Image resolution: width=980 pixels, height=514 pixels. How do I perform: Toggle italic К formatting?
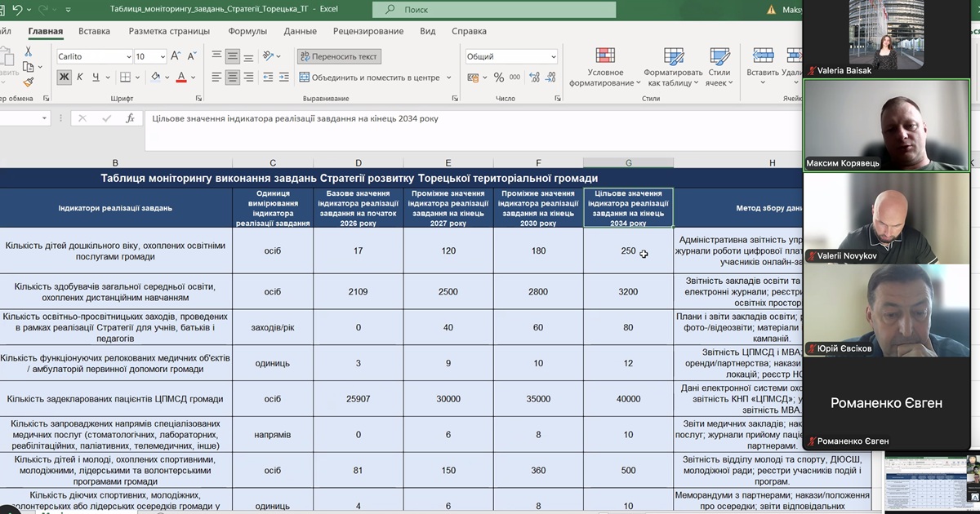(x=81, y=78)
